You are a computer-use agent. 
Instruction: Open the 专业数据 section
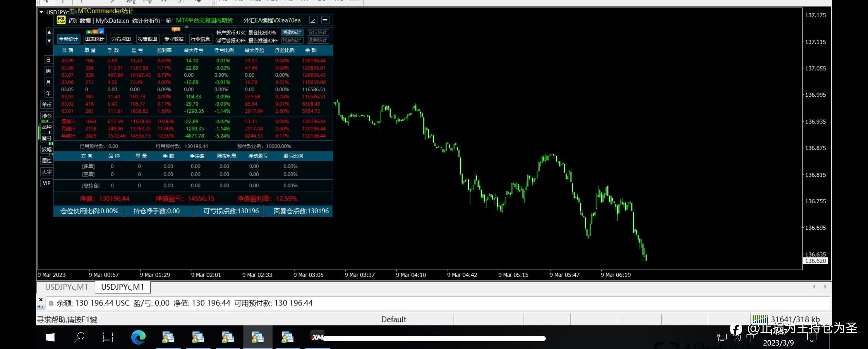[x=174, y=39]
